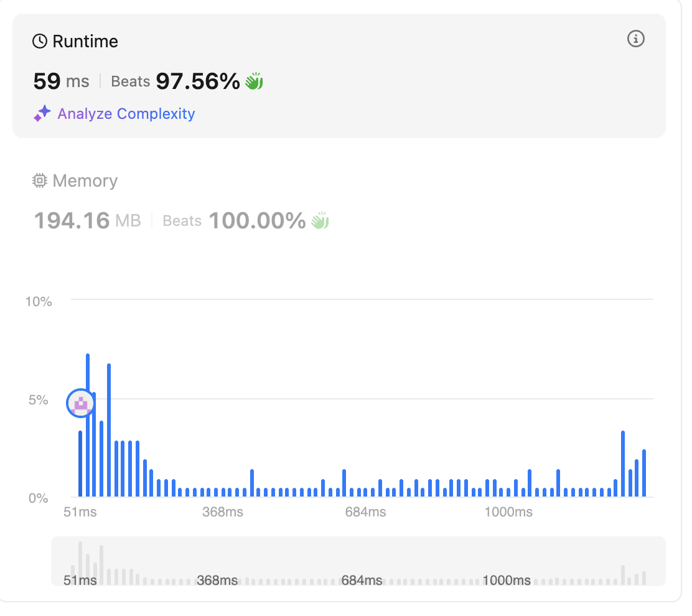Image resolution: width=692 pixels, height=616 pixels.
Task: Click the 59 ms runtime value
Action: (x=61, y=82)
